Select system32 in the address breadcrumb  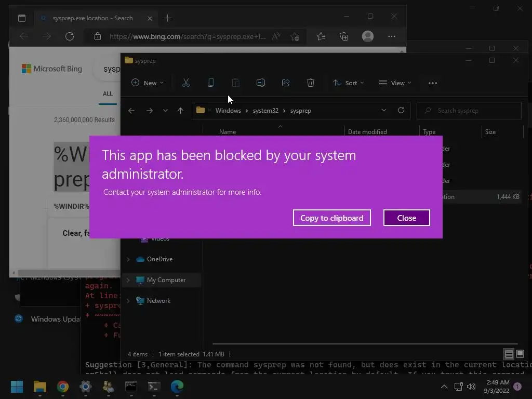coord(265,111)
